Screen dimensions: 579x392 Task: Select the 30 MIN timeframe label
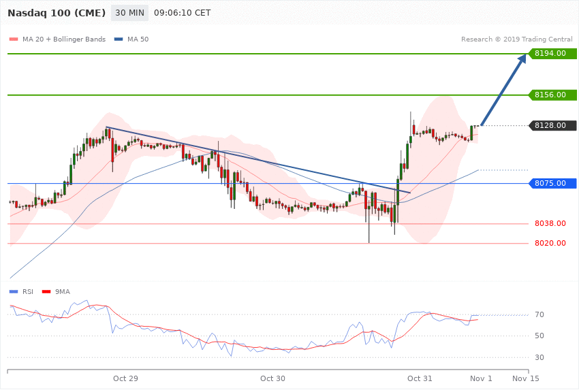pyautogui.click(x=129, y=13)
